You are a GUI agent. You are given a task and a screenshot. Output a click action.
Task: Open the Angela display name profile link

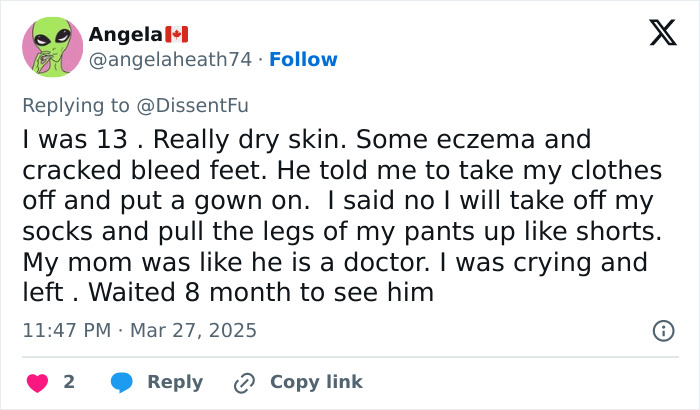(117, 35)
